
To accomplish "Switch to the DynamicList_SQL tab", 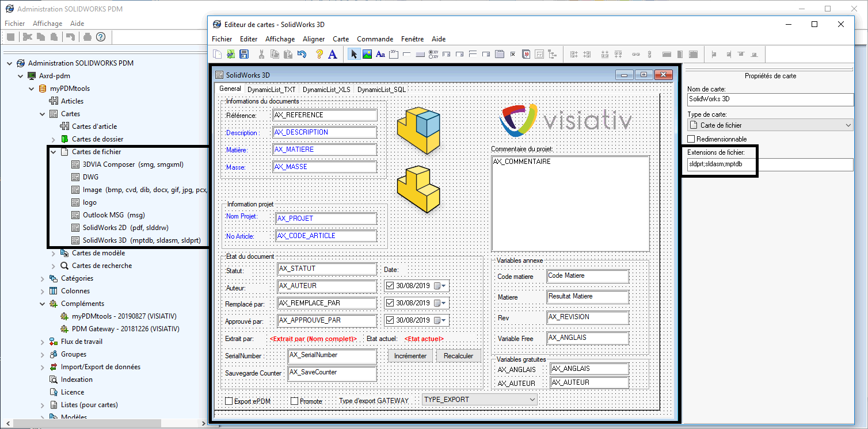I will pos(381,90).
